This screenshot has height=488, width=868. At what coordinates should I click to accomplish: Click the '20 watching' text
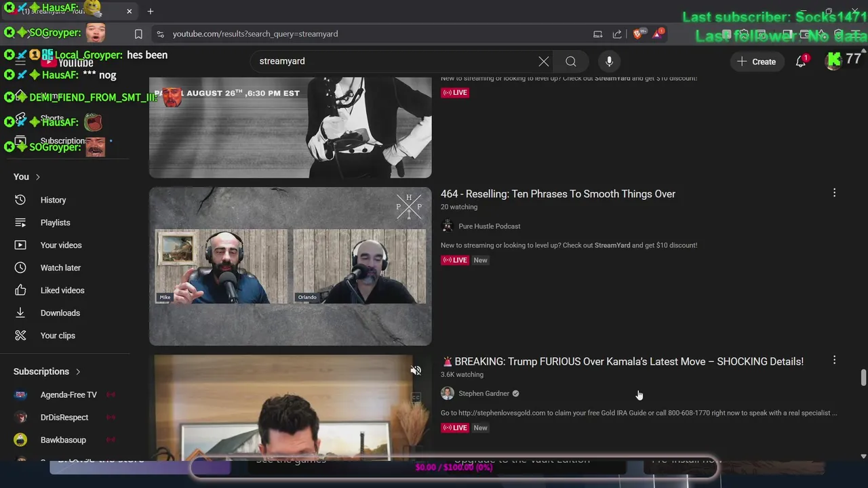click(459, 207)
